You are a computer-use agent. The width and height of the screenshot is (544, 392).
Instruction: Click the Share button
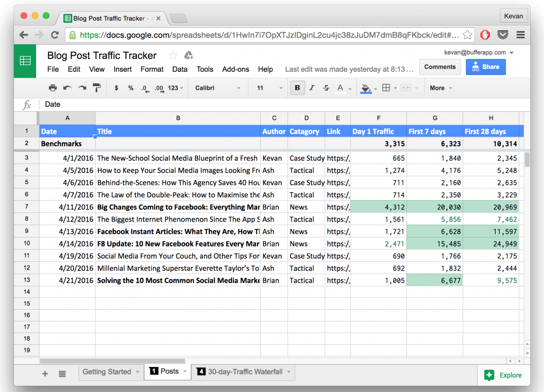click(x=485, y=66)
